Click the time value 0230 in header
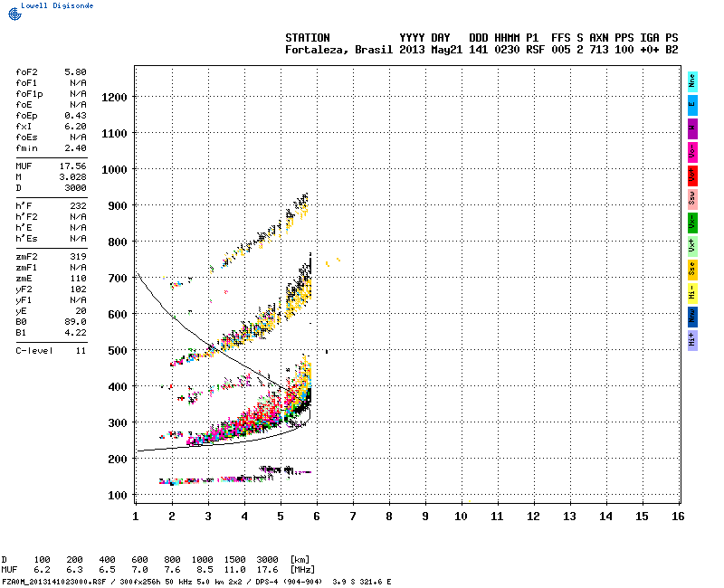 pos(507,50)
